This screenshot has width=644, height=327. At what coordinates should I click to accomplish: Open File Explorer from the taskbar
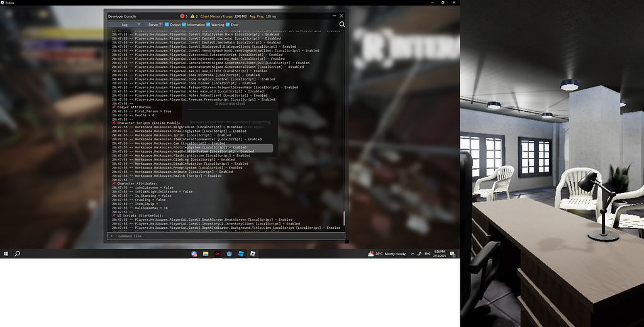click(206, 254)
